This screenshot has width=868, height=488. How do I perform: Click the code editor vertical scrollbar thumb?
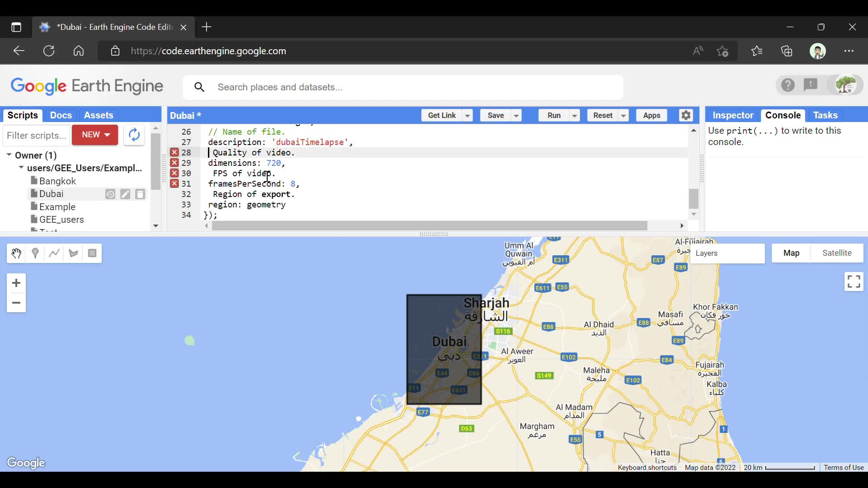click(x=693, y=198)
